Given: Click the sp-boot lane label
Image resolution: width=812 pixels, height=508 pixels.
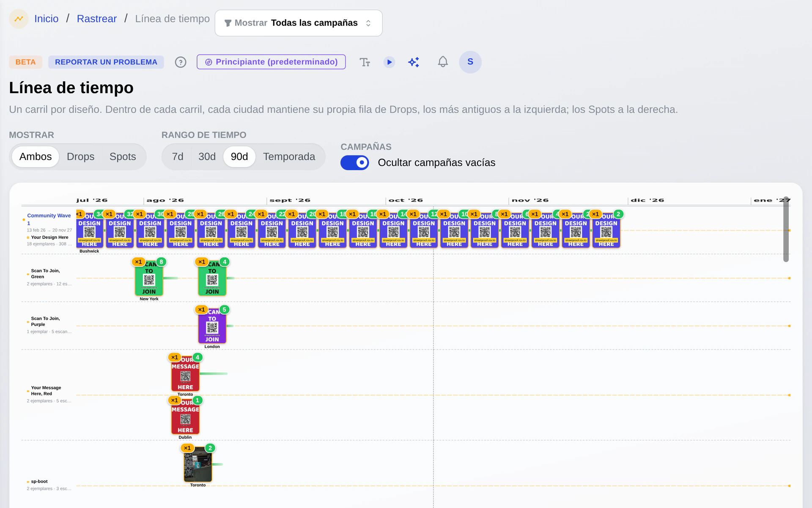Looking at the screenshot, I should 39,481.
